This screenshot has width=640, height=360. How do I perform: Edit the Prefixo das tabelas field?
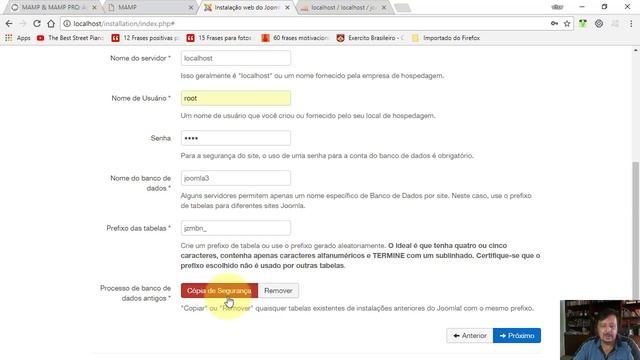coord(236,228)
